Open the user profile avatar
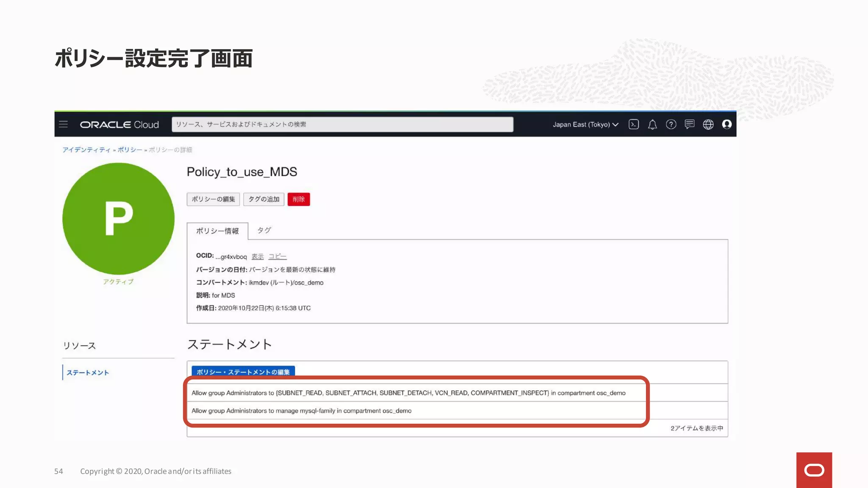The image size is (868, 488). click(727, 124)
